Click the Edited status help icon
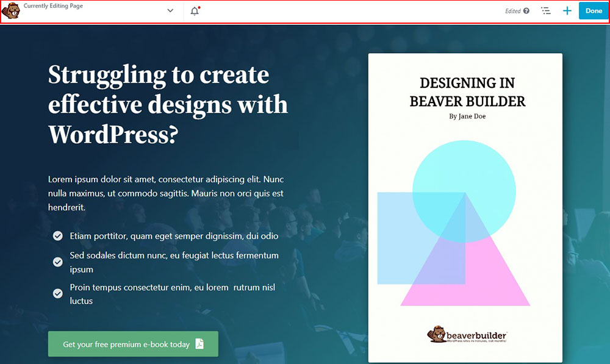610x364 pixels. click(526, 11)
